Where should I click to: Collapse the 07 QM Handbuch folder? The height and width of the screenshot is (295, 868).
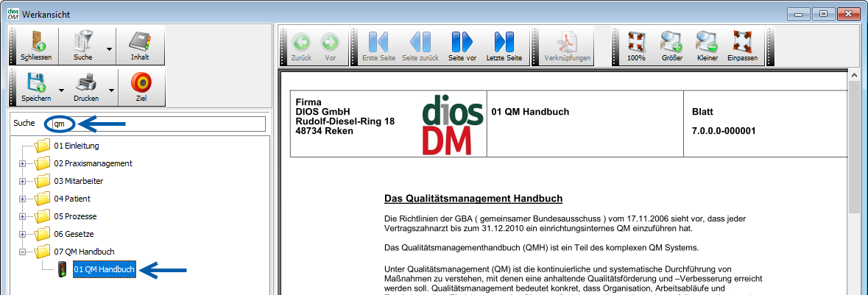(x=23, y=252)
